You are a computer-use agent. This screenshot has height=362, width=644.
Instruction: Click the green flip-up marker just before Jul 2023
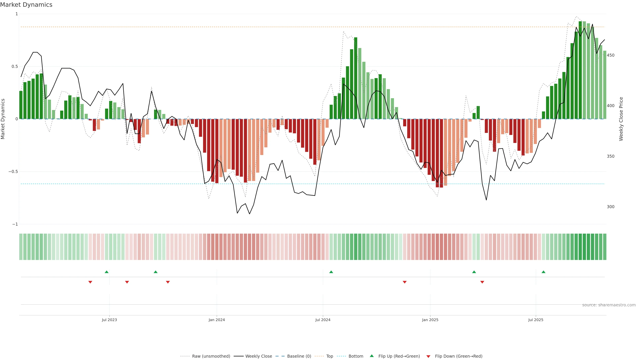point(106,272)
